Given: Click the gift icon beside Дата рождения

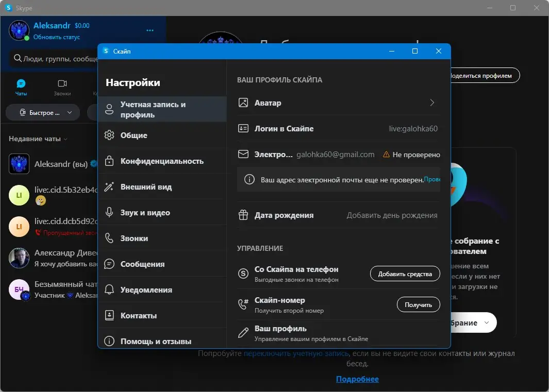Looking at the screenshot, I should pos(243,215).
